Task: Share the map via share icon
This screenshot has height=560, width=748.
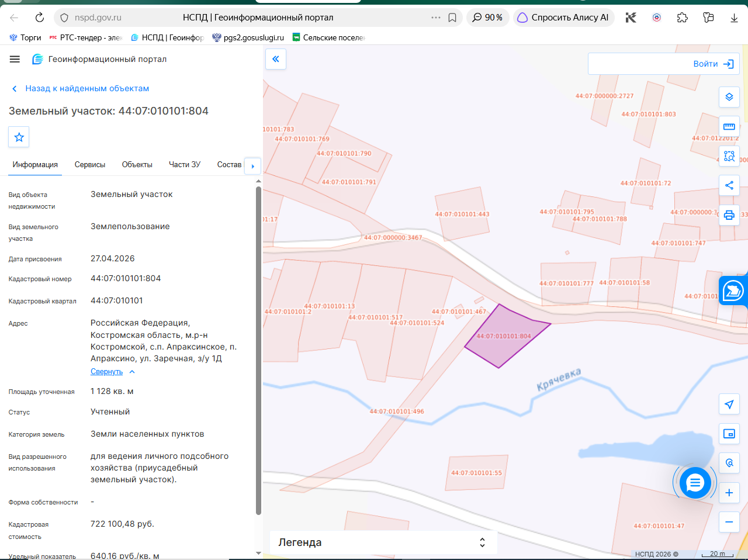Action: pyautogui.click(x=729, y=185)
